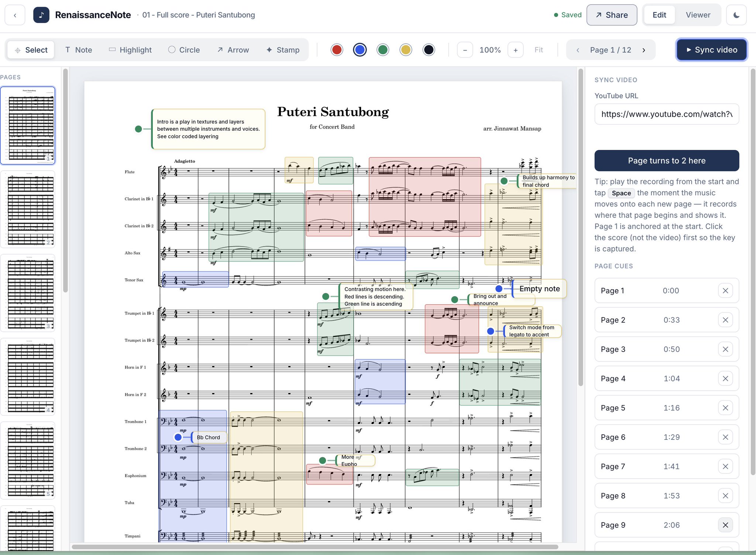Click the blue pin beside 'Switch mode'
This screenshot has height=555, width=756.
[x=491, y=331]
